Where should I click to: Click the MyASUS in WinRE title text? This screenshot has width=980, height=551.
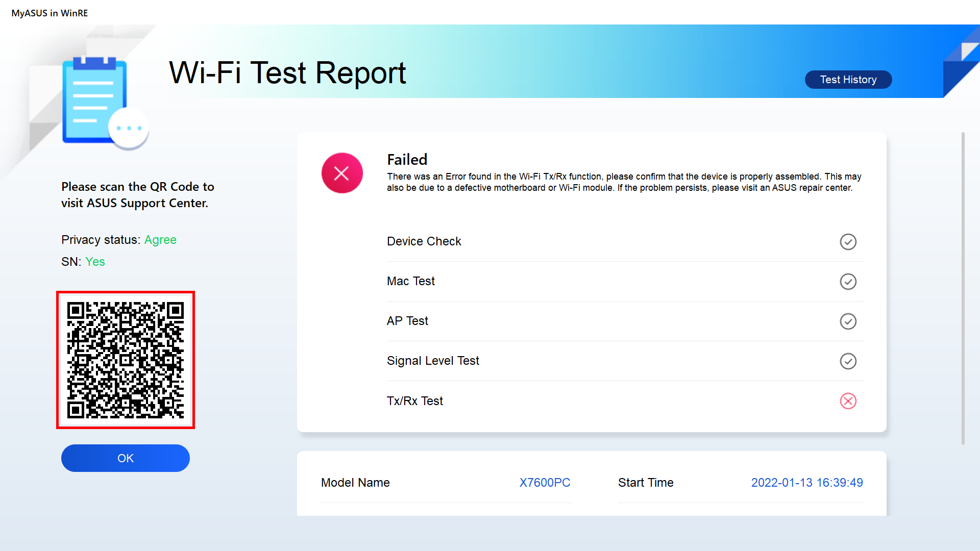click(x=50, y=13)
